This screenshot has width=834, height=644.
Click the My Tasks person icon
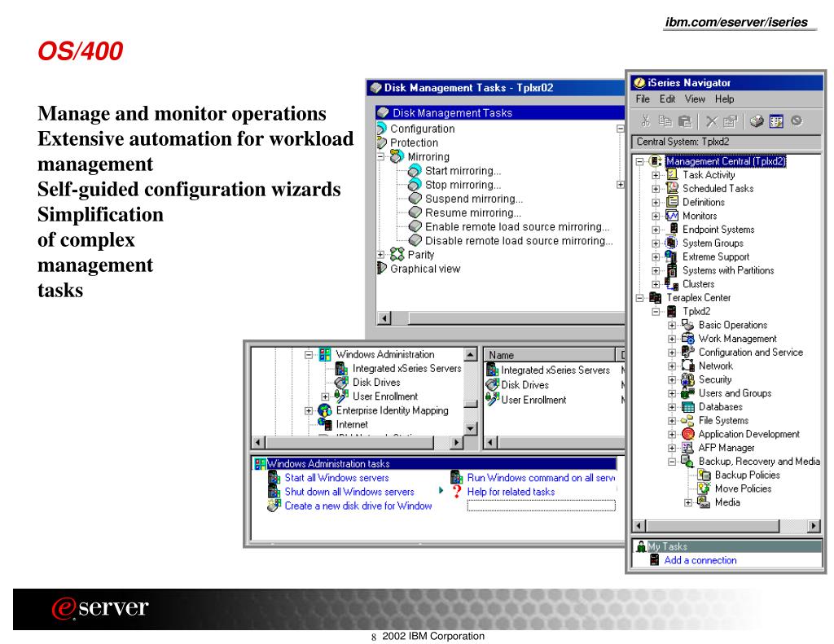[642, 546]
